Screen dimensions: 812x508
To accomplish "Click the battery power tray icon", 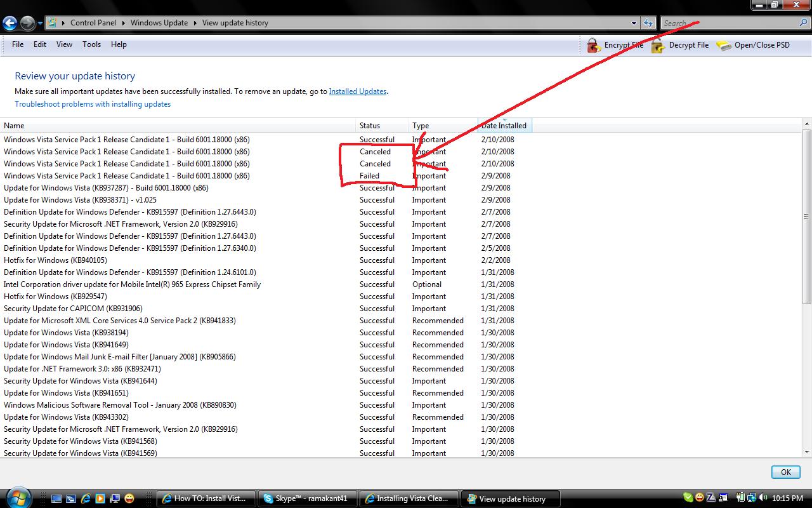I will tap(740, 498).
